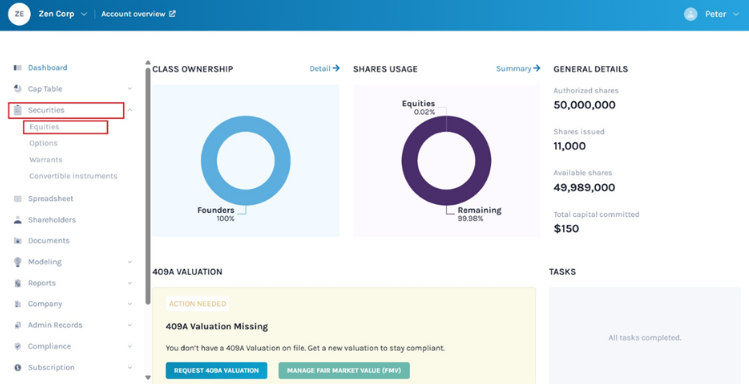Click the Request 409A Valuation button

216,371
